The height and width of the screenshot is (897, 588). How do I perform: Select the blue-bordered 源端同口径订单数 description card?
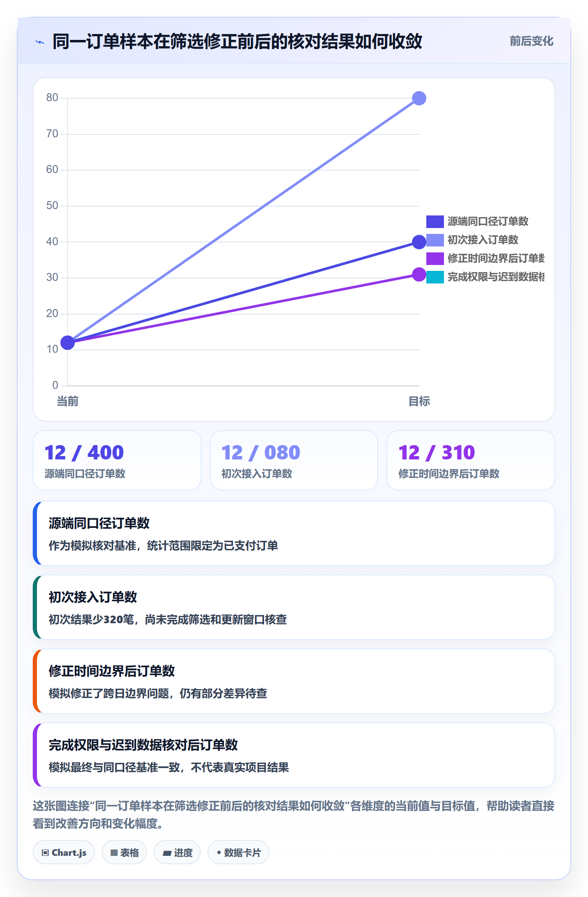click(x=294, y=533)
